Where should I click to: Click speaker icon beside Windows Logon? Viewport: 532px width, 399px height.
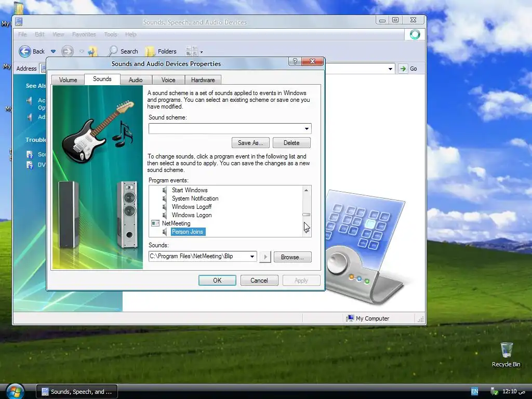coord(165,215)
